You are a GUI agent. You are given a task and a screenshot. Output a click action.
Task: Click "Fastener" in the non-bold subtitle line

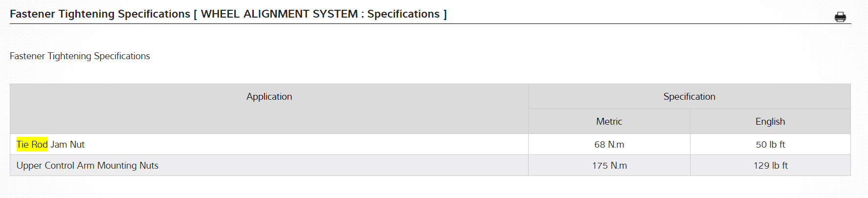point(27,56)
